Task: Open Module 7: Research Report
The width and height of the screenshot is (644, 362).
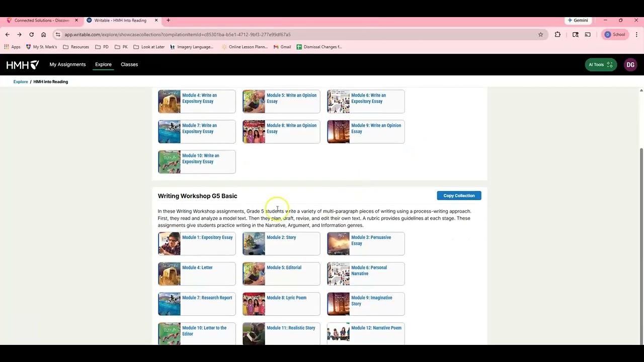Action: pyautogui.click(x=197, y=304)
